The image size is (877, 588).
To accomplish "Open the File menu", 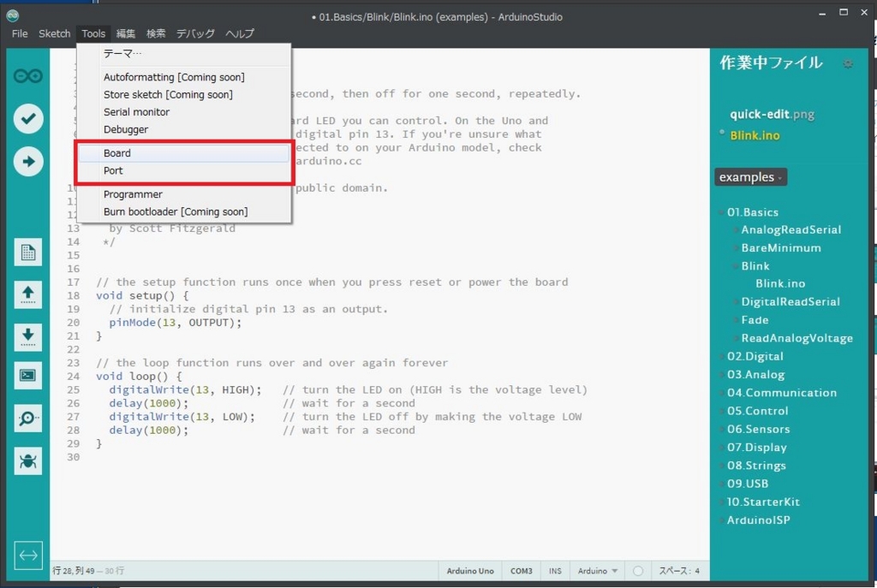I will pos(20,33).
